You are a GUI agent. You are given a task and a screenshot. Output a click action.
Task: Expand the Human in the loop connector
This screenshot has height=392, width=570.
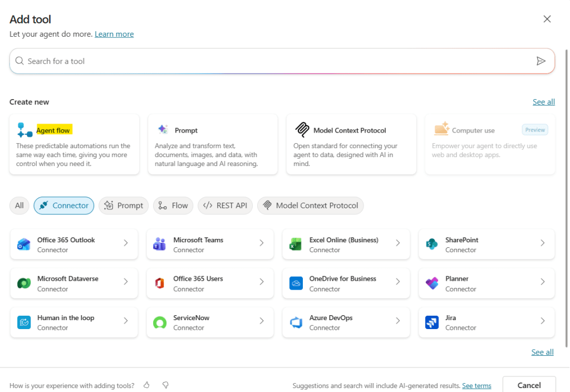click(x=125, y=322)
